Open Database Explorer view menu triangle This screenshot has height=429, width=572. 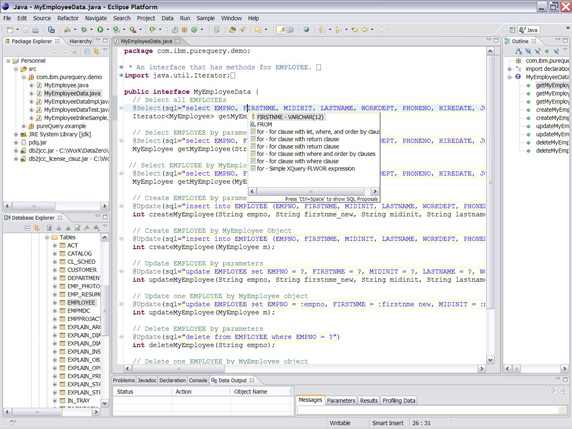point(105,227)
